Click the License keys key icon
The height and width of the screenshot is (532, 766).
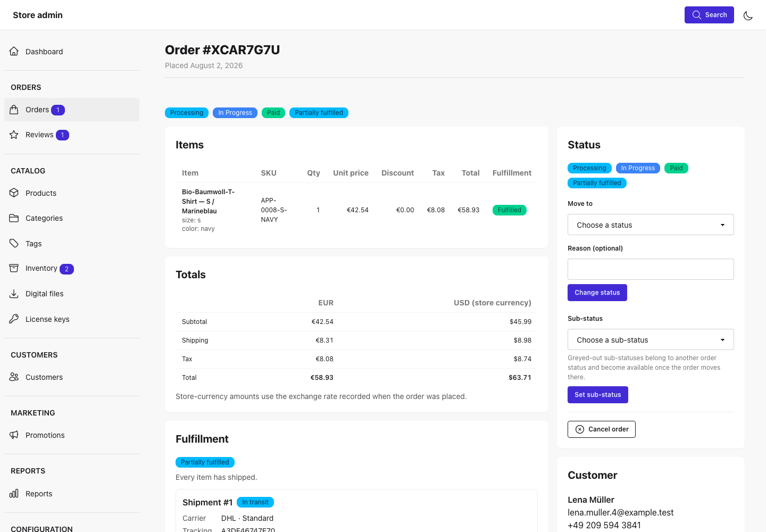click(x=14, y=319)
